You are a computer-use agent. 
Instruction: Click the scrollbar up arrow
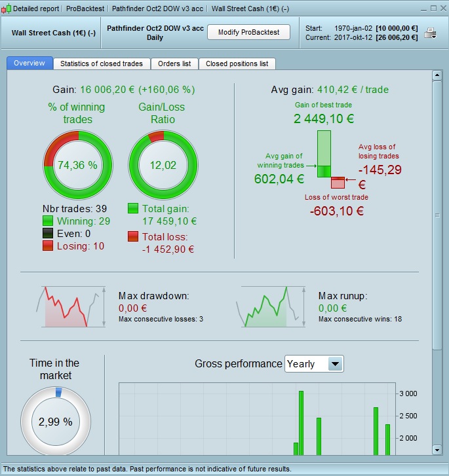point(437,75)
